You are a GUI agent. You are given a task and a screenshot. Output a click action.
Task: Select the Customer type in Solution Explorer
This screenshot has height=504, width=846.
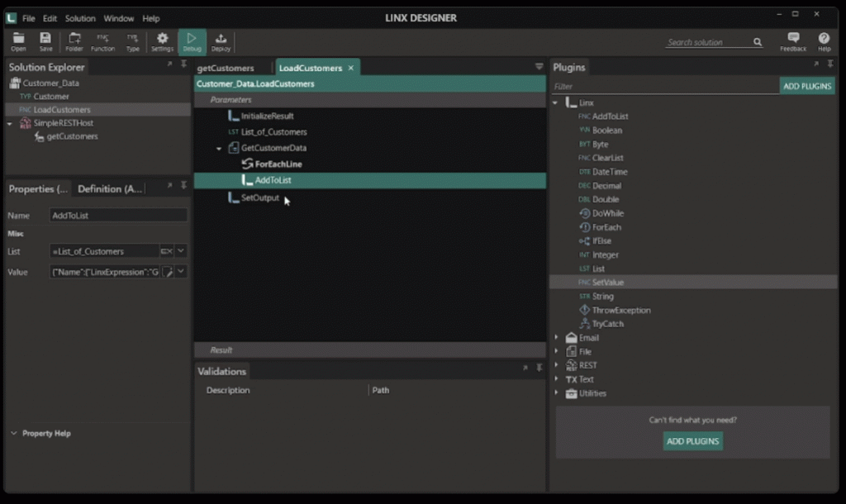[50, 97]
